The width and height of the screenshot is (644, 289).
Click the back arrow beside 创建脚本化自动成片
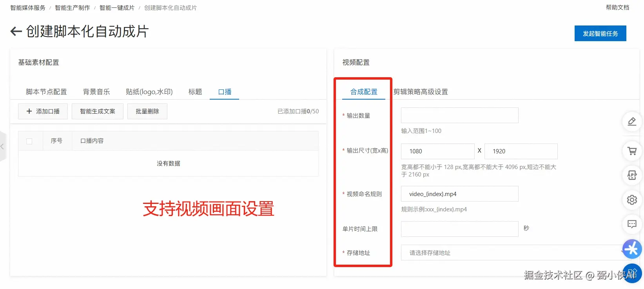coord(16,31)
